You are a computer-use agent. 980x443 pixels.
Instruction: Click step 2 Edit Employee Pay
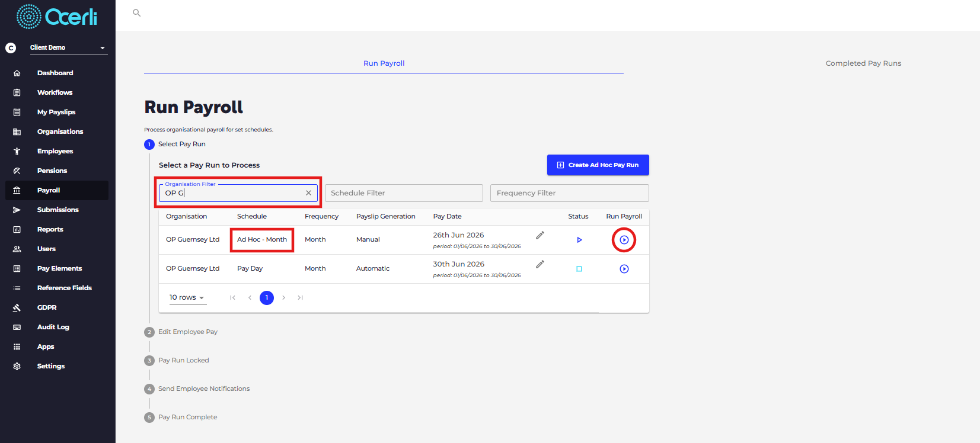[181, 332]
